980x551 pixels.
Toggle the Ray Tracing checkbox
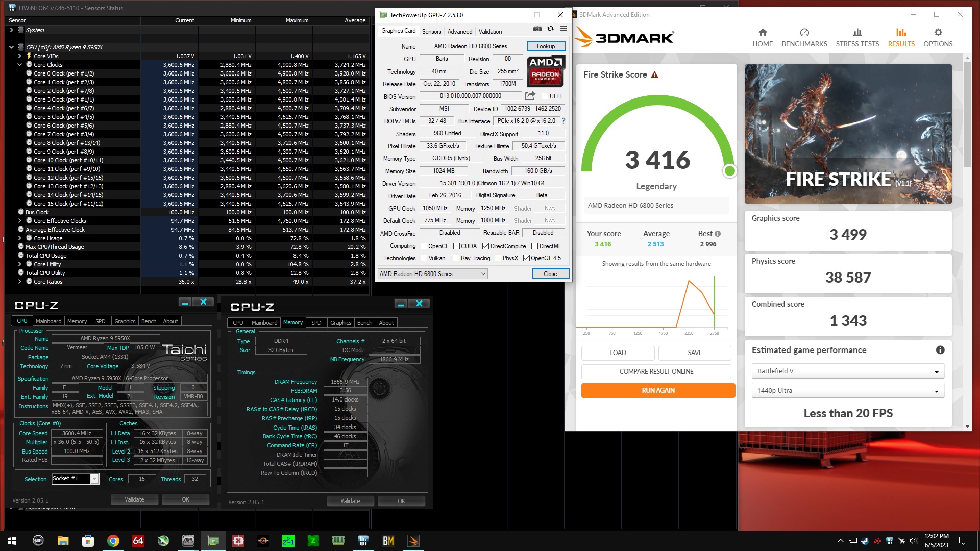click(456, 258)
